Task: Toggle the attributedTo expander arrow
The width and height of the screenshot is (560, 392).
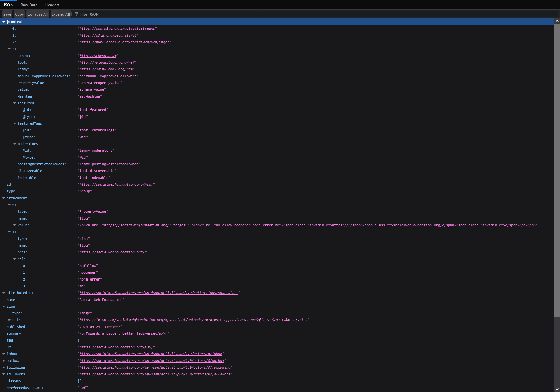Action: click(4, 293)
